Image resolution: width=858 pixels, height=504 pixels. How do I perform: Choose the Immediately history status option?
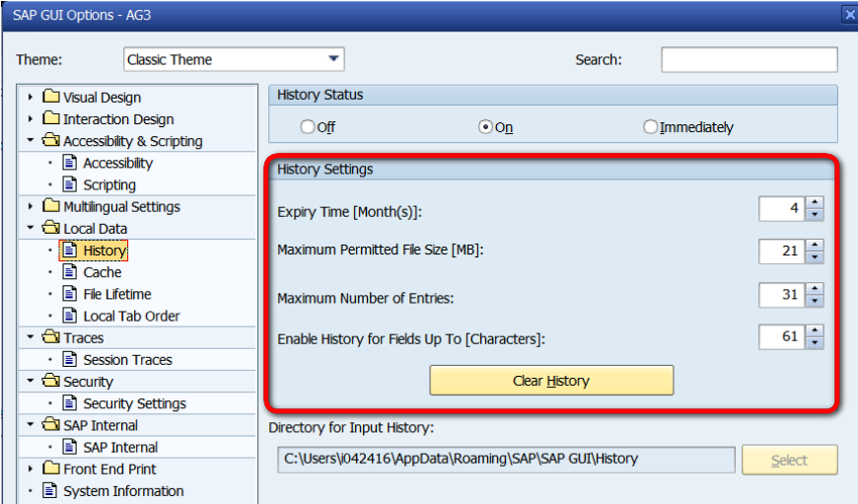[650, 127]
